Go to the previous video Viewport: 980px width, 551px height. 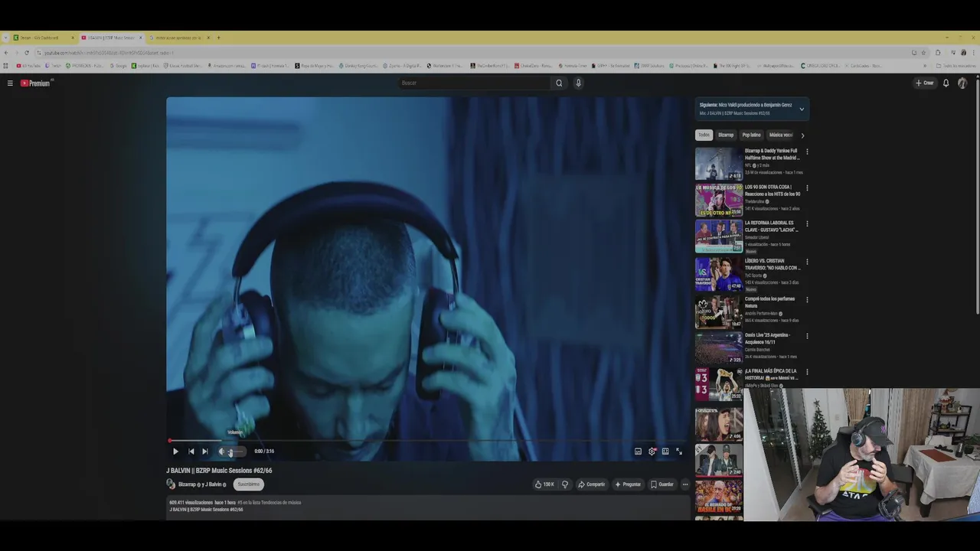click(x=191, y=452)
